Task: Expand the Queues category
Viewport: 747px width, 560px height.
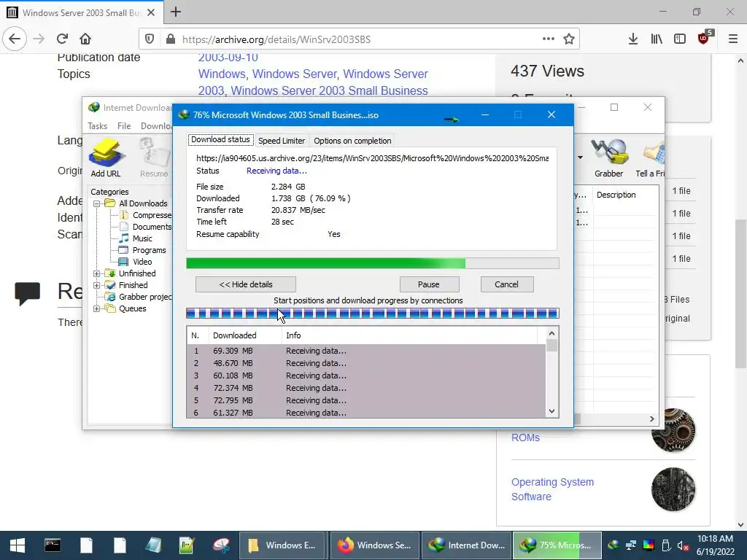Action: (97, 308)
